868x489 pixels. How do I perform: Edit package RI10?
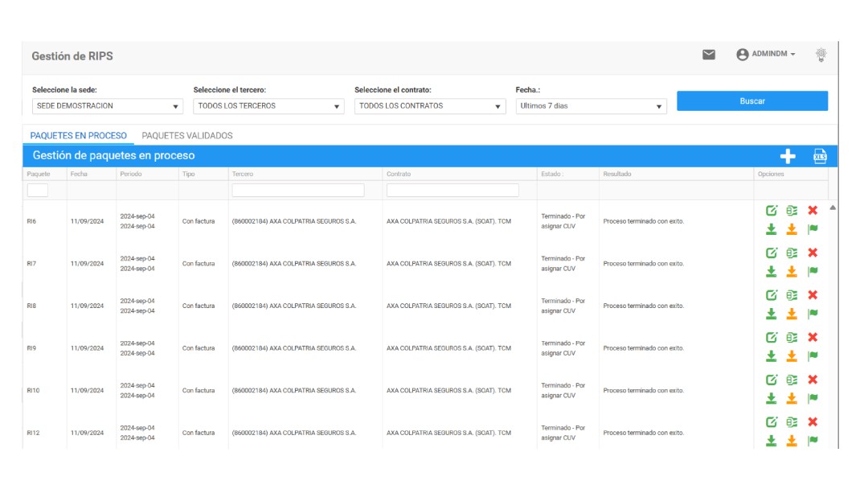[771, 380]
